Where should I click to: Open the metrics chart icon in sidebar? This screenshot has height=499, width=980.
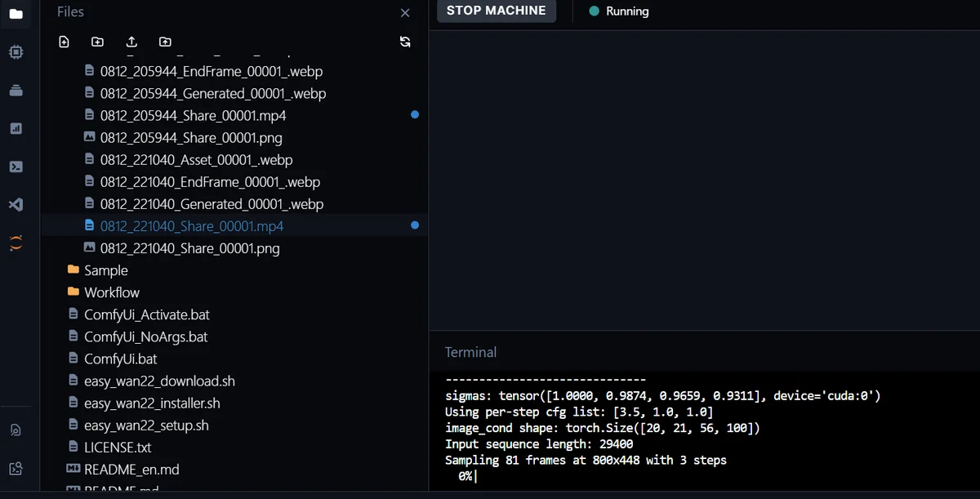tap(16, 128)
